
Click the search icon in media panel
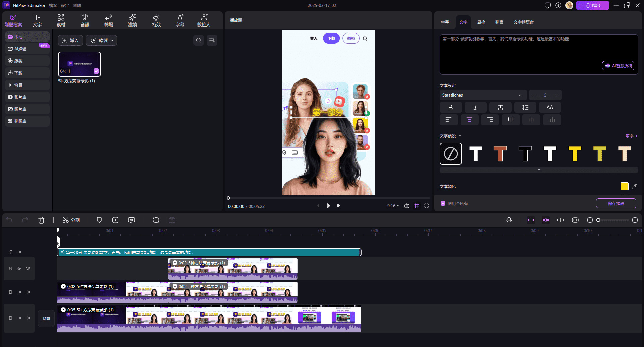coord(199,40)
